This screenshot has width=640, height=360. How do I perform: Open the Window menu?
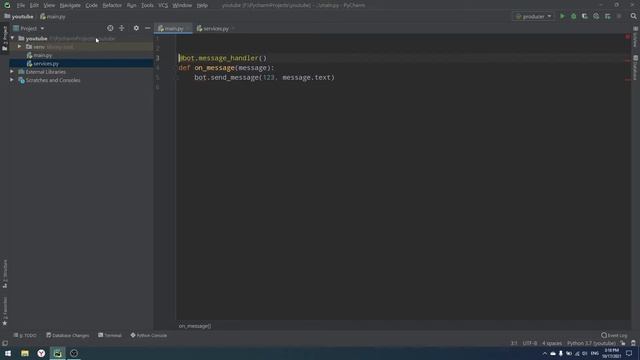click(182, 5)
